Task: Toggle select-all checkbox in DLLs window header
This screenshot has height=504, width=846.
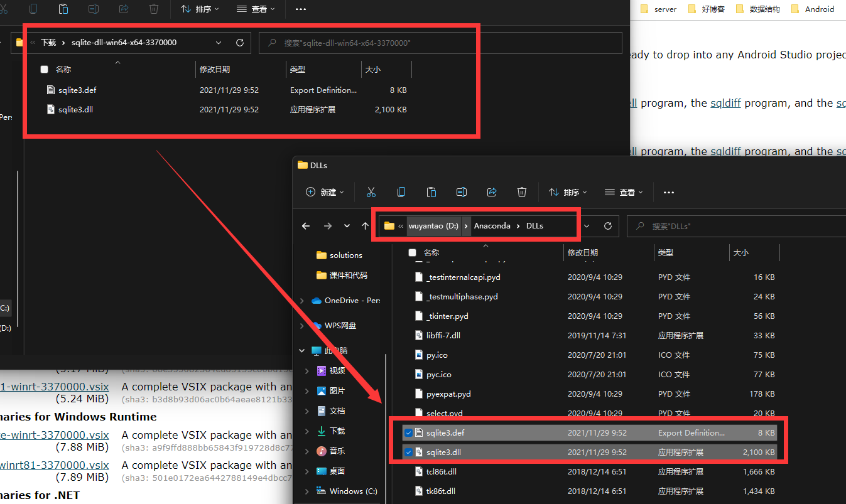Action: (412, 252)
